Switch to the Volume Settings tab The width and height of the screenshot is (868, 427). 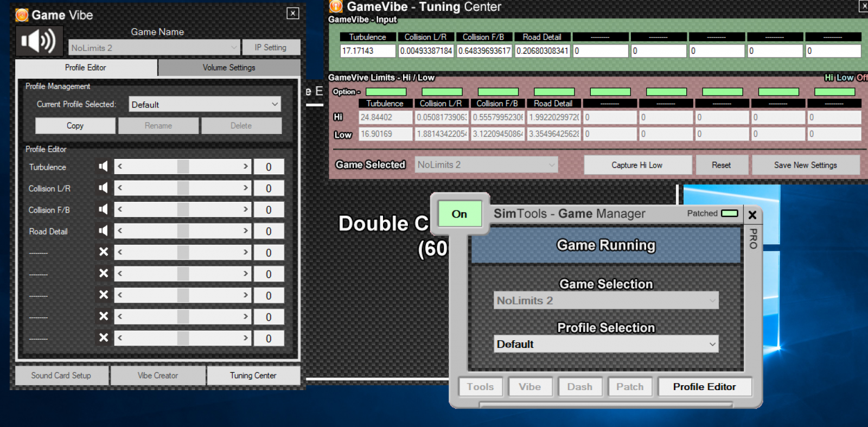tap(229, 67)
